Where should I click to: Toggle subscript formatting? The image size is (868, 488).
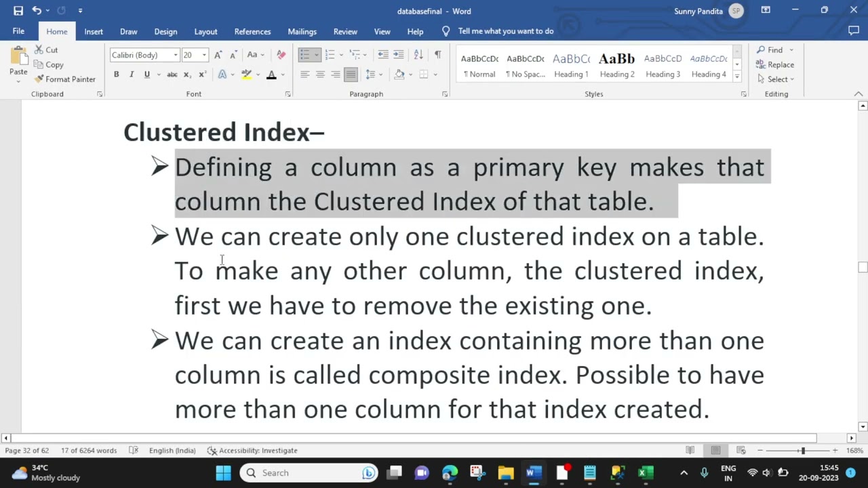click(x=186, y=75)
